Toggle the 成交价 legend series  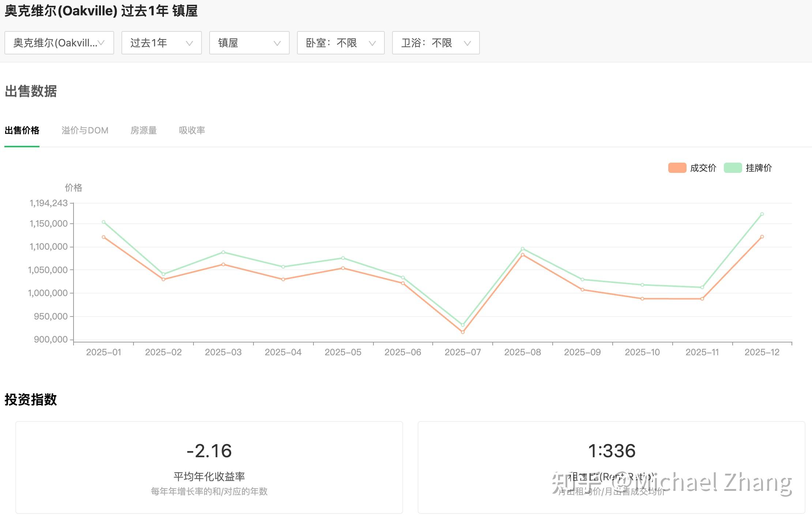click(x=703, y=168)
